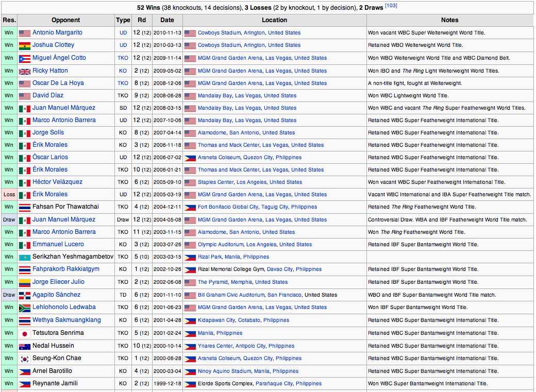Click the South Korea flag beside Seung-Kon Chae

(x=24, y=359)
